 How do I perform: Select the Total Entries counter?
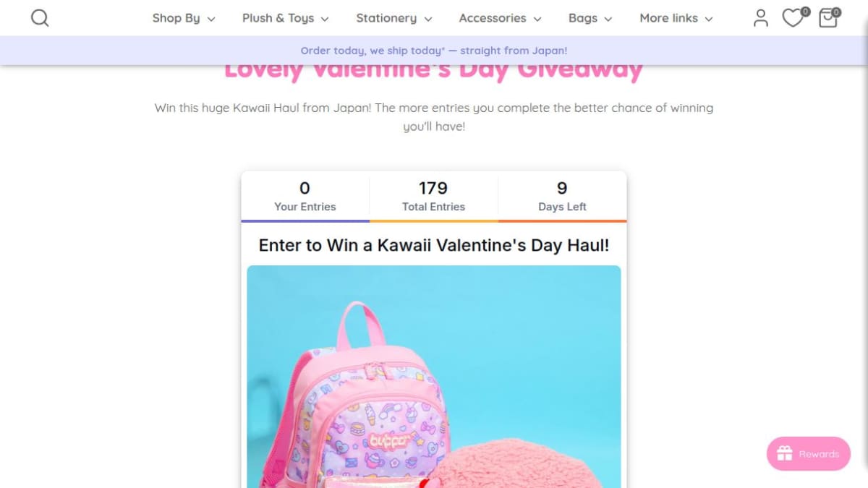(x=433, y=196)
